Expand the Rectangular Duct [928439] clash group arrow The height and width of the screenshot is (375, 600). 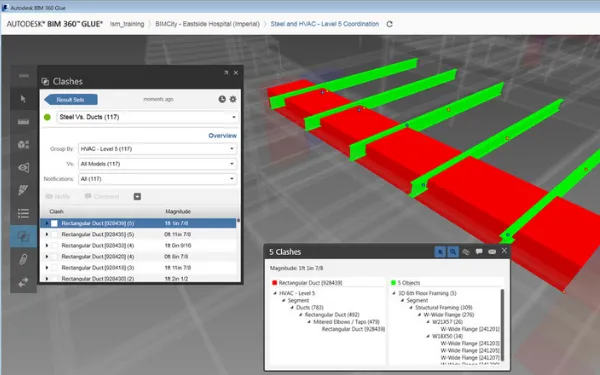pyautogui.click(x=47, y=223)
